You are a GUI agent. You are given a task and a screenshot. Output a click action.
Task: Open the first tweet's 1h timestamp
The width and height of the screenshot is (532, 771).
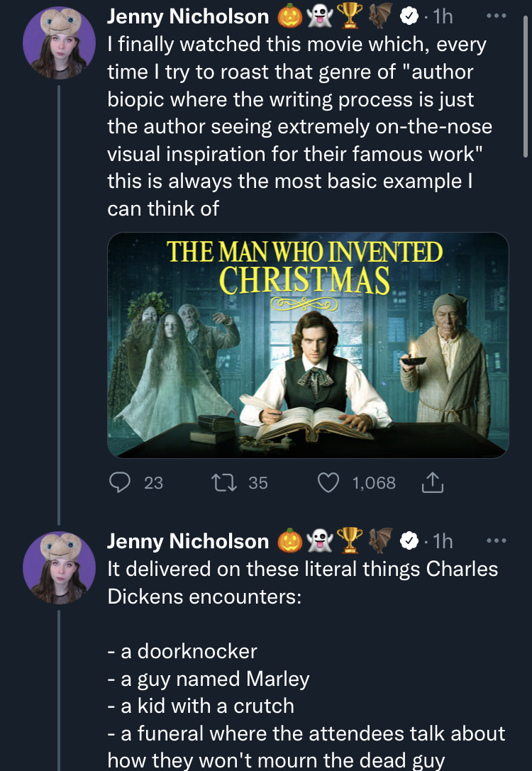point(442,16)
